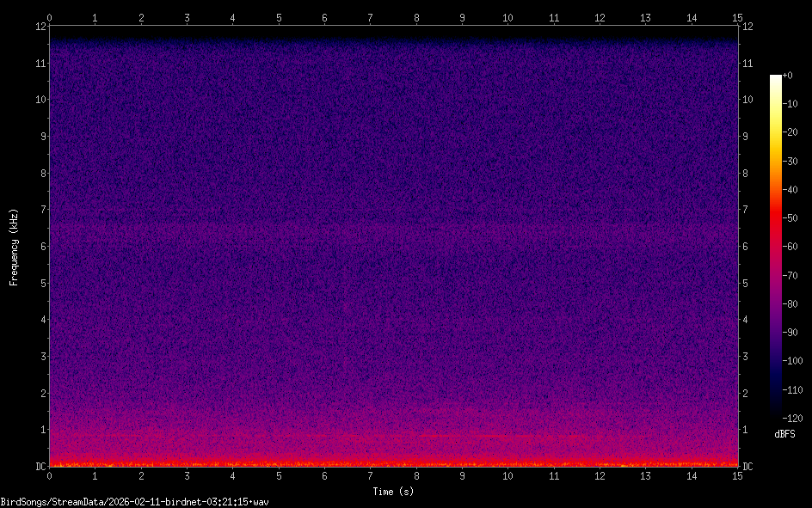Select the 10 second mark on the bottom time axis

coord(507,475)
